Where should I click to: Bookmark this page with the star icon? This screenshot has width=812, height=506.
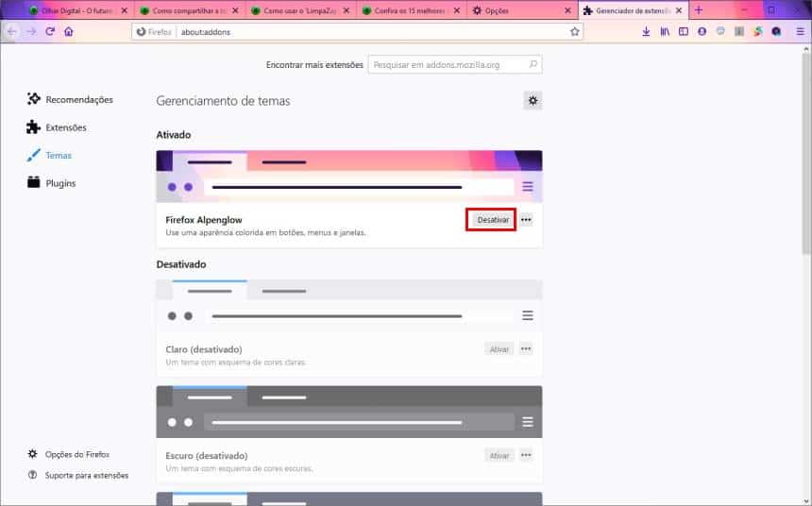pyautogui.click(x=574, y=31)
